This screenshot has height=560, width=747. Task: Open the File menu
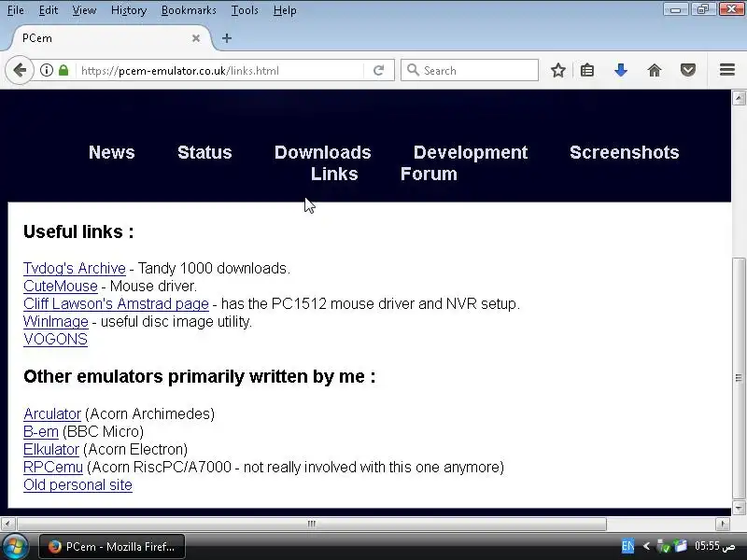pos(16,10)
